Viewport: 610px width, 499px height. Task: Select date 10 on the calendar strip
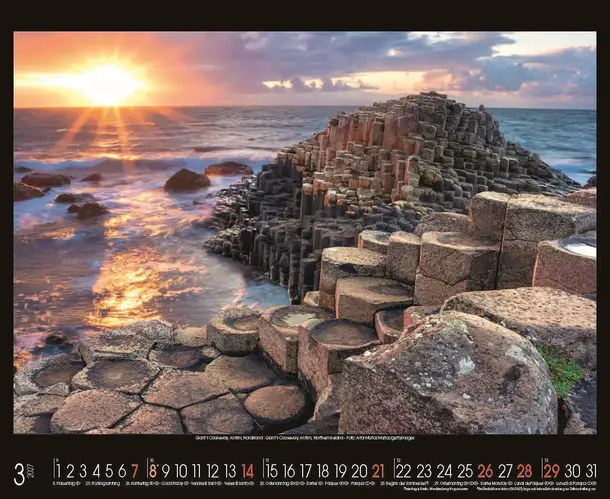[181, 471]
